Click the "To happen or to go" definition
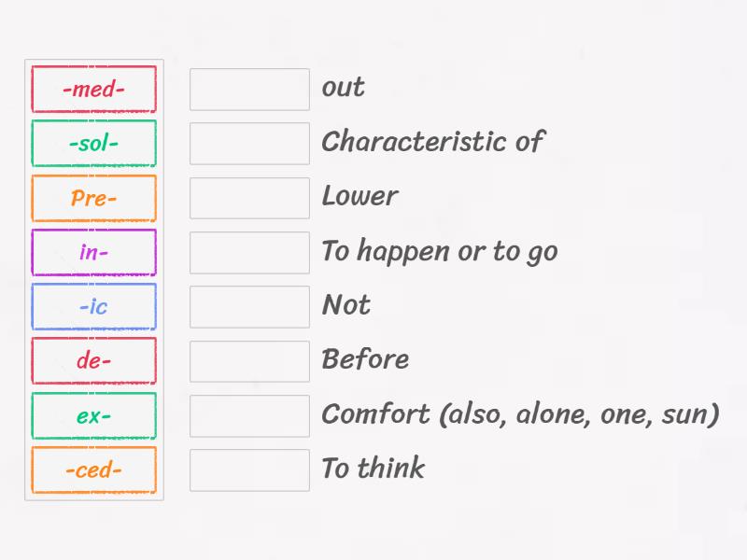Screen dimensions: 747x560 point(439,252)
